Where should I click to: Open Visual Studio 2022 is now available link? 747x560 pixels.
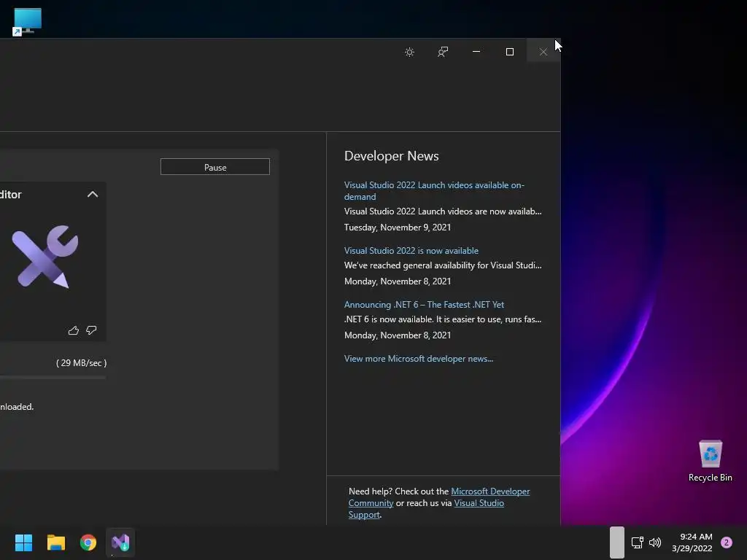click(411, 251)
